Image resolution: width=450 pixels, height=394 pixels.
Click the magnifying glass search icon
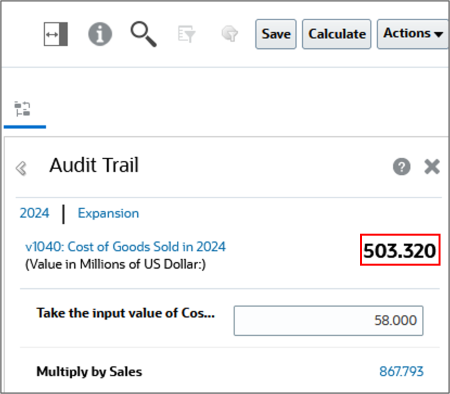143,34
